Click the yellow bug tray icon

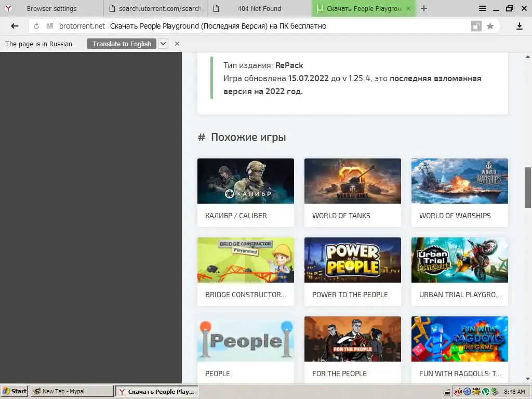pyautogui.click(x=476, y=392)
